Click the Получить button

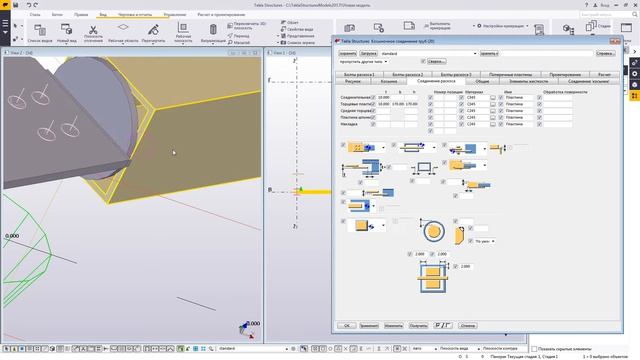(418, 326)
